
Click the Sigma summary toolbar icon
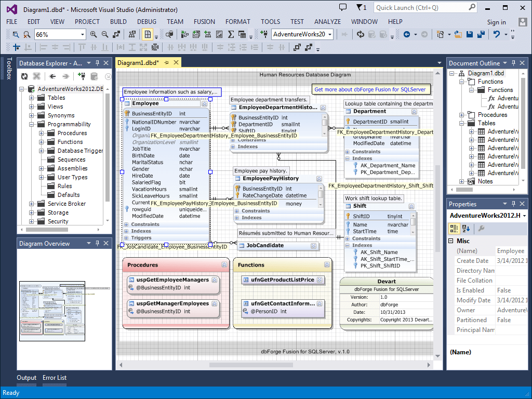coord(231,34)
